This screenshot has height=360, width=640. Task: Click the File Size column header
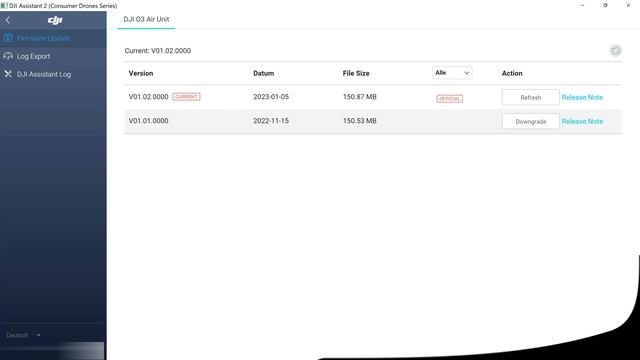tap(356, 73)
